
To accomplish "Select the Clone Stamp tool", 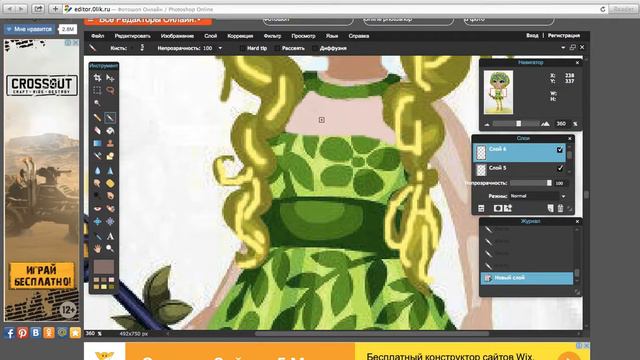I will point(110,143).
